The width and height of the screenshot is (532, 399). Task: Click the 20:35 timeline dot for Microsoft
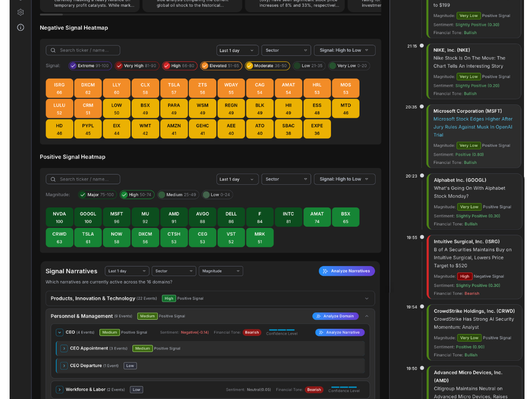422,106
